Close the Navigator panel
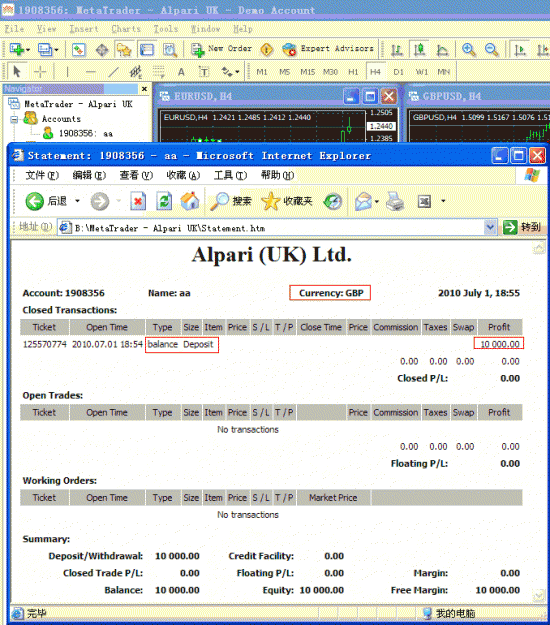 [x=144, y=89]
